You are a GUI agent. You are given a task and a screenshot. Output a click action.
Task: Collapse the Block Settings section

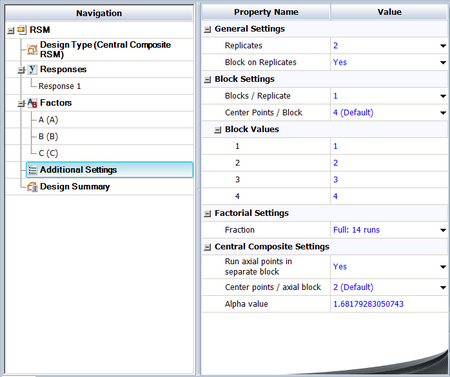[207, 80]
